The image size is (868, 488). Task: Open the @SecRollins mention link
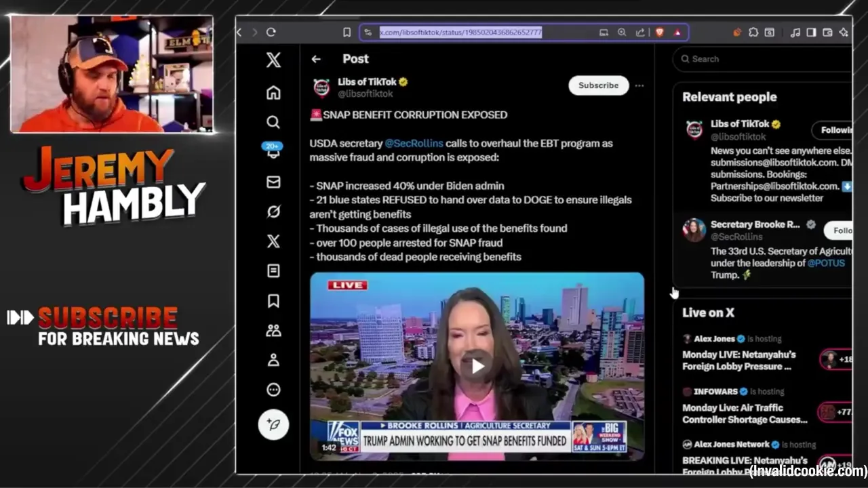(414, 143)
